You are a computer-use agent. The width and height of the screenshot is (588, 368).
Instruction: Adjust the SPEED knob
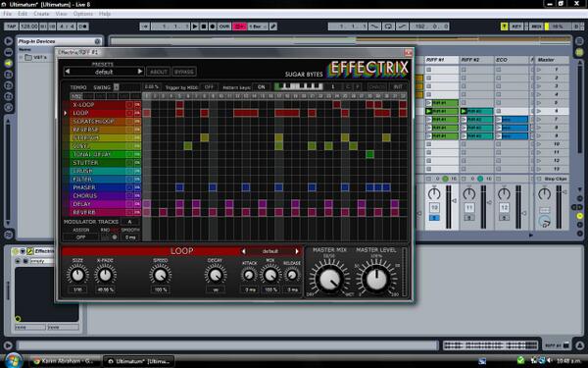click(161, 275)
